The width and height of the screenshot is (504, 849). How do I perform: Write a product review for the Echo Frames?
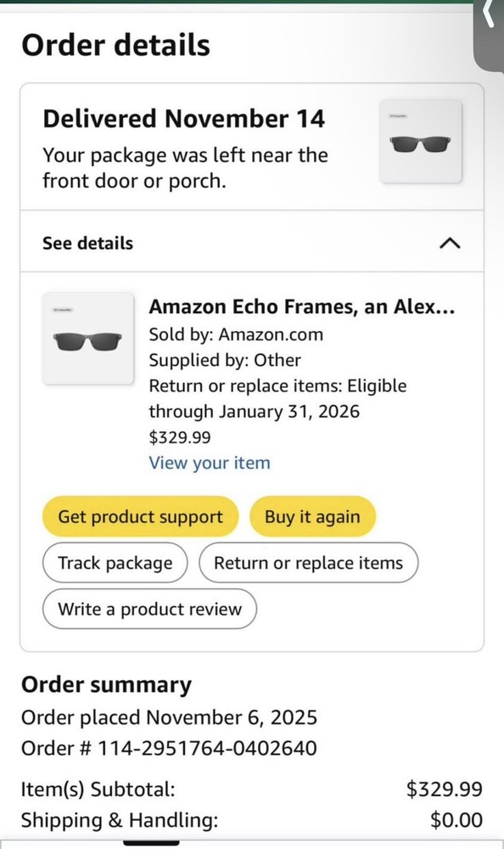(149, 609)
